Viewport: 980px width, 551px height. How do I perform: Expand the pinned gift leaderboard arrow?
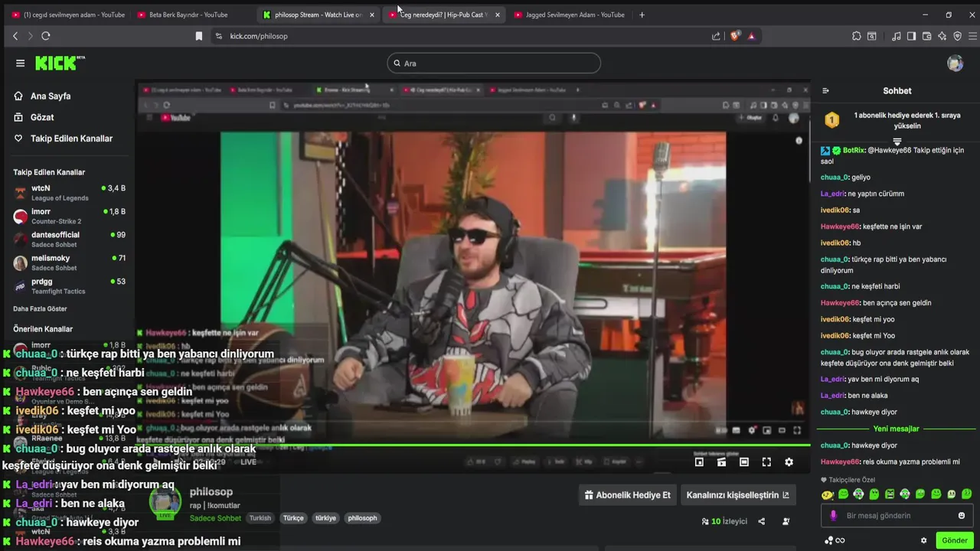(897, 142)
